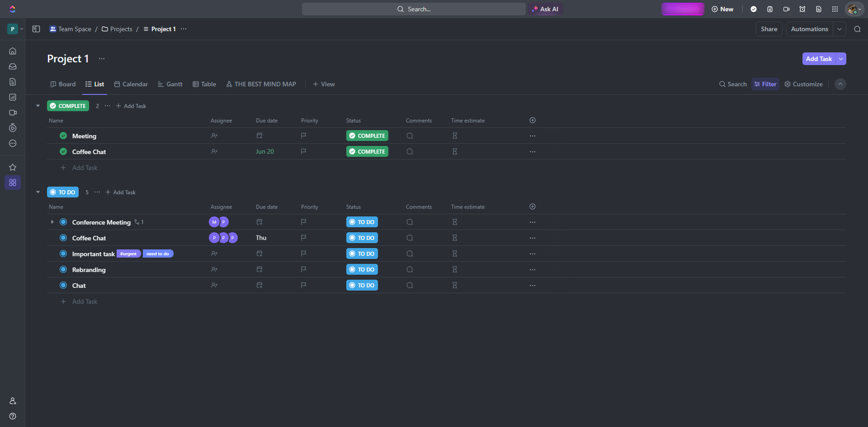
Task: Open the Automations dropdown arrow
Action: (x=840, y=29)
